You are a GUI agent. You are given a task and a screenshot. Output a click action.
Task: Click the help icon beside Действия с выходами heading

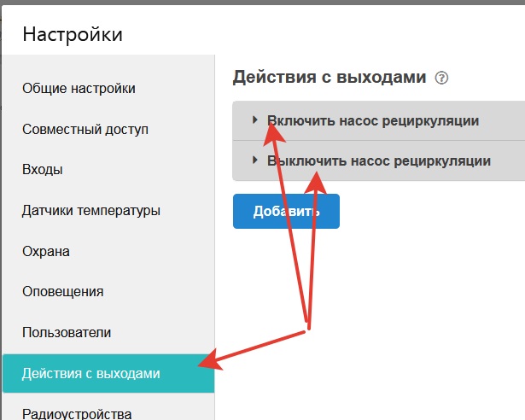tap(441, 79)
